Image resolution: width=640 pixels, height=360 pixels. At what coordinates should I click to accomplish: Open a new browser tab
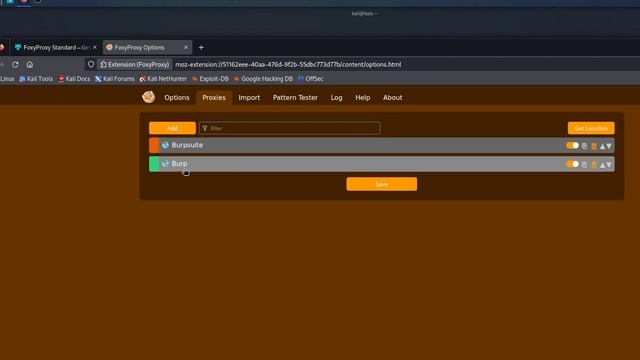(201, 47)
